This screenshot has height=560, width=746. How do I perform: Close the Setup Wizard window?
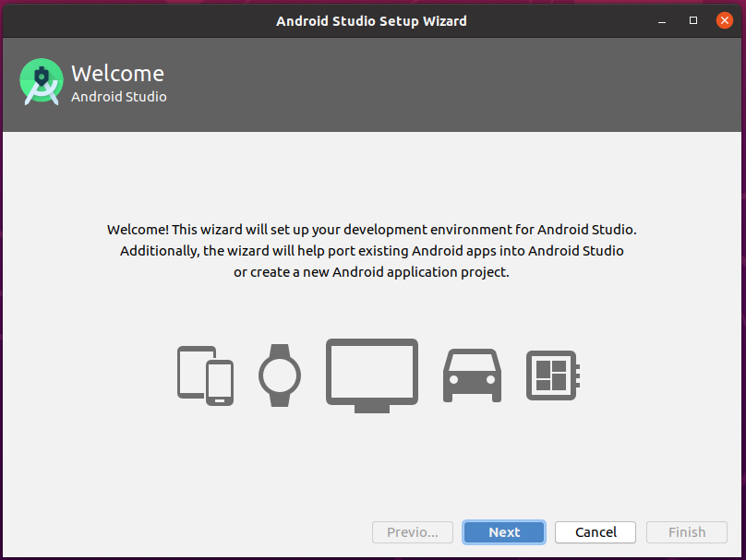pyautogui.click(x=725, y=20)
